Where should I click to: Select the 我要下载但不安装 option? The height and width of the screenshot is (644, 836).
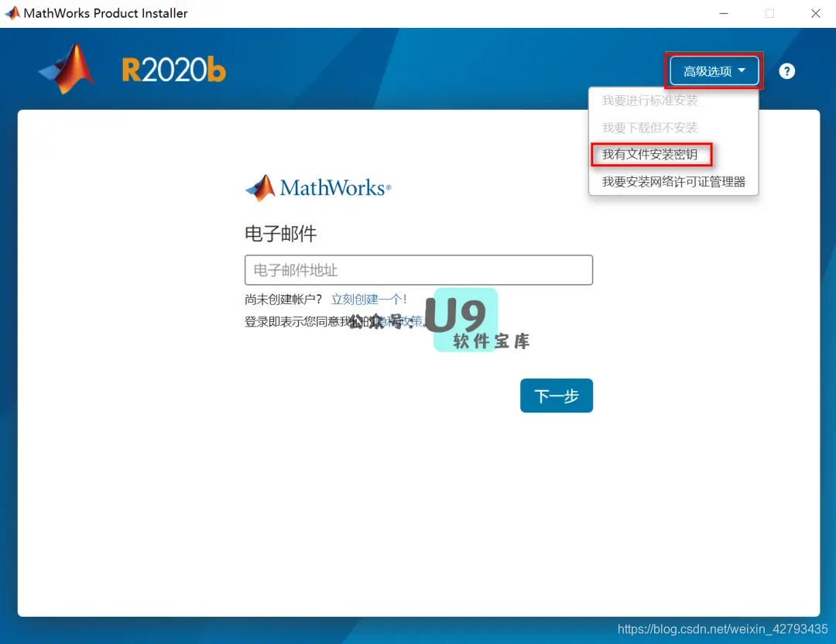[x=650, y=127]
